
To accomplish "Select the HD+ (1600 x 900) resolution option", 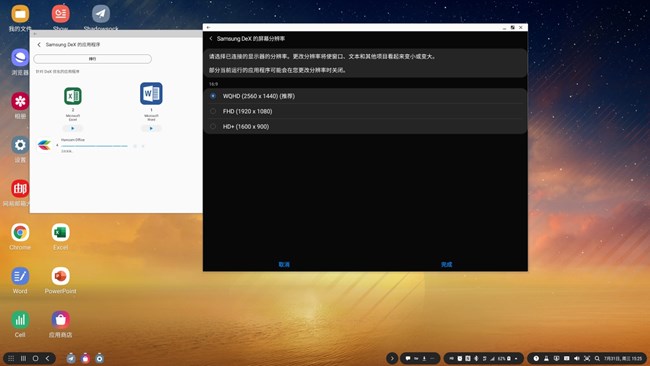I will pos(365,126).
